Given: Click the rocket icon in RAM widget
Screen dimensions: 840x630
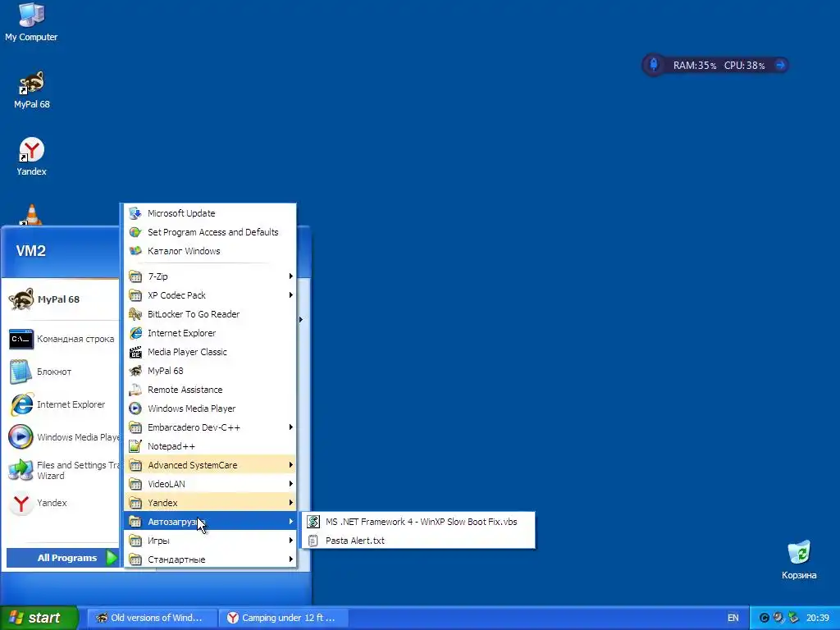Looking at the screenshot, I should (x=654, y=65).
